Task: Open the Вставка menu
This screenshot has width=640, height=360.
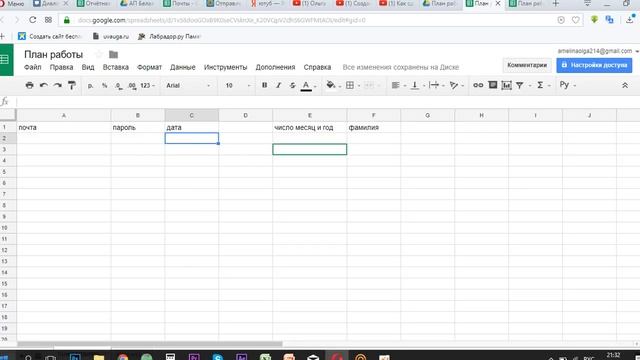Action: (x=116, y=67)
